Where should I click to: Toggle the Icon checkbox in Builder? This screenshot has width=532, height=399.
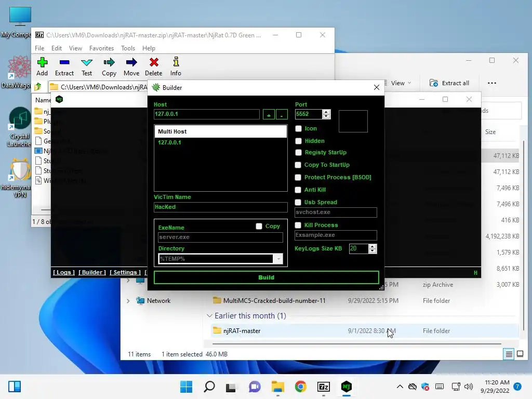(298, 129)
